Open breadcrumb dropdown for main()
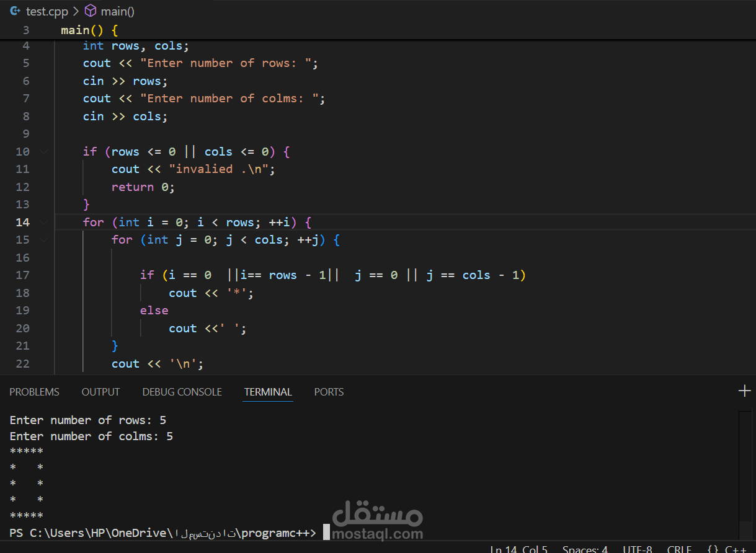Viewport: 756px width, 553px height. [x=118, y=11]
